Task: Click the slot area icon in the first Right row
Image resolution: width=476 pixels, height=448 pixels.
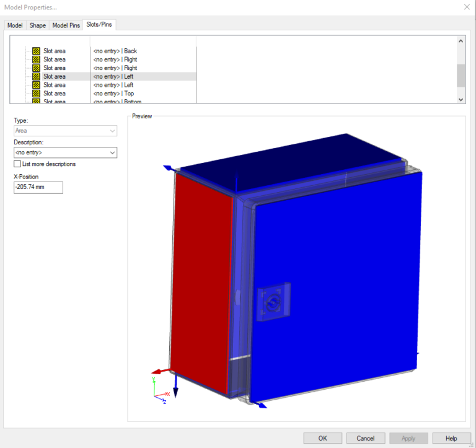Action: [x=37, y=59]
